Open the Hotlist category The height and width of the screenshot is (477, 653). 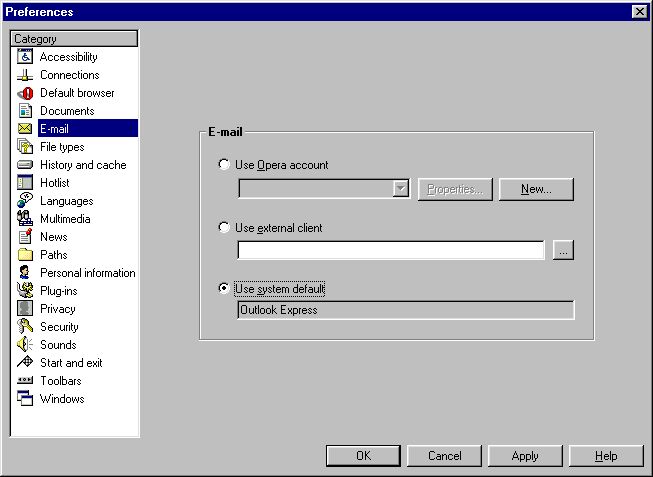point(55,182)
